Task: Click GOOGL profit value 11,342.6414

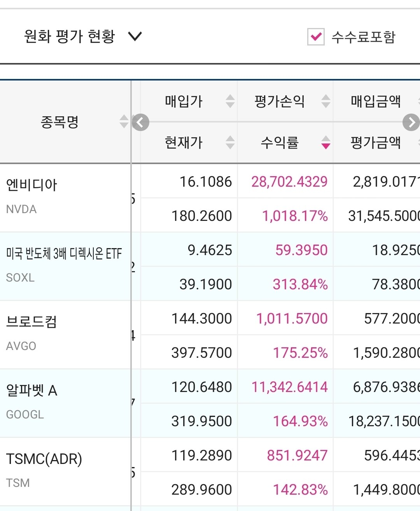Action: pos(289,387)
